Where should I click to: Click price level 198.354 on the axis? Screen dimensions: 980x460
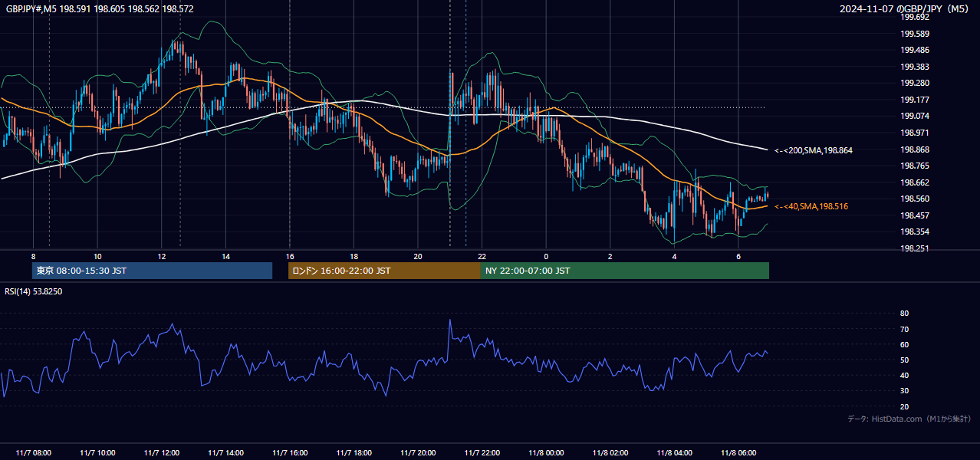tap(914, 232)
